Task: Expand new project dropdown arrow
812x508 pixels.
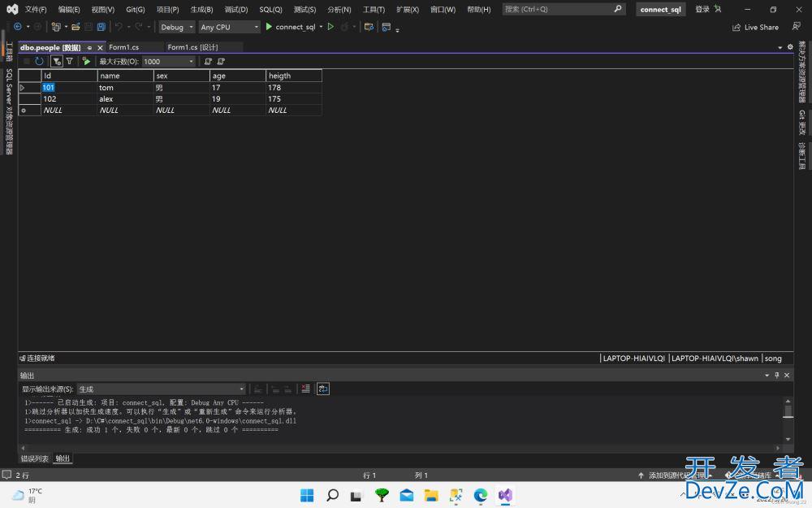Action: point(67,27)
